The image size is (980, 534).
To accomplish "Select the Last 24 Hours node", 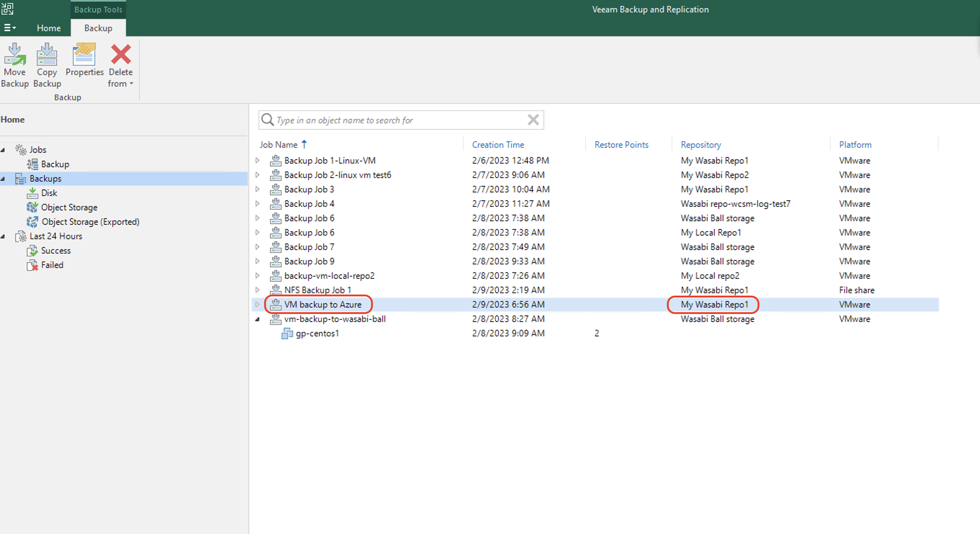I will tap(55, 236).
